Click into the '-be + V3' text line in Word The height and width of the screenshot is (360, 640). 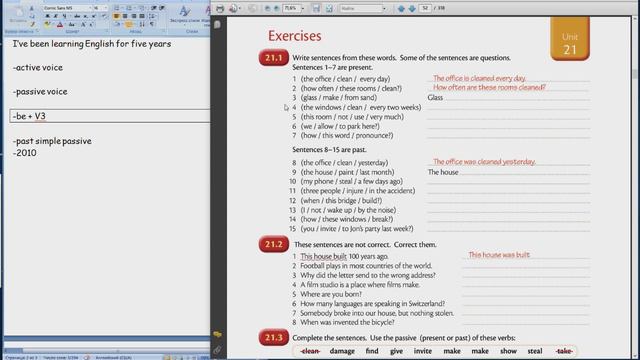29,116
